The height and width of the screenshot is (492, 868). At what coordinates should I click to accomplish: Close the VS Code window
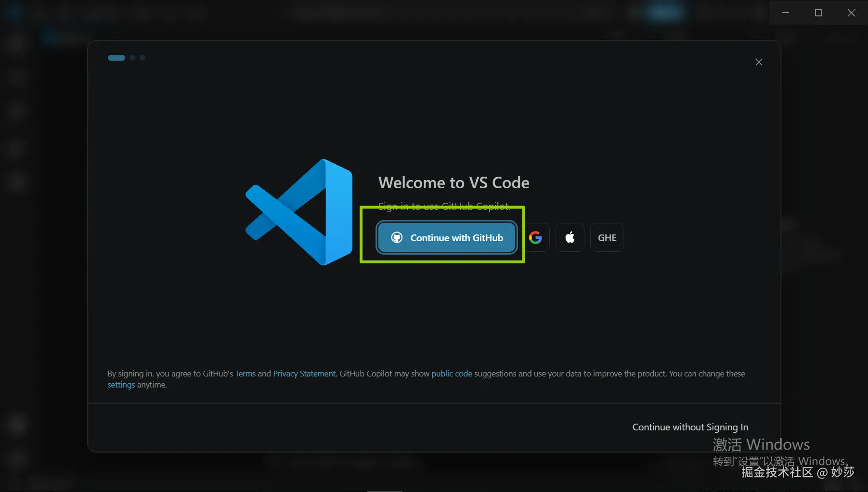point(852,13)
